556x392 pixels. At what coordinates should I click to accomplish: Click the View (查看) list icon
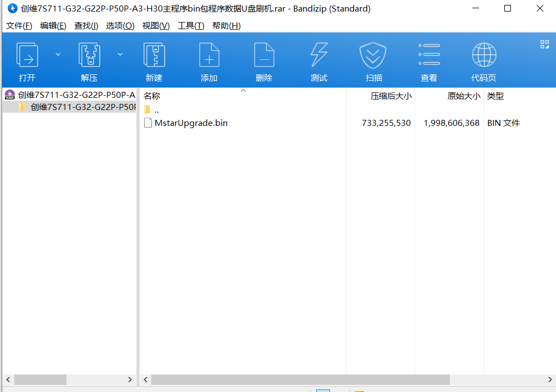(429, 54)
